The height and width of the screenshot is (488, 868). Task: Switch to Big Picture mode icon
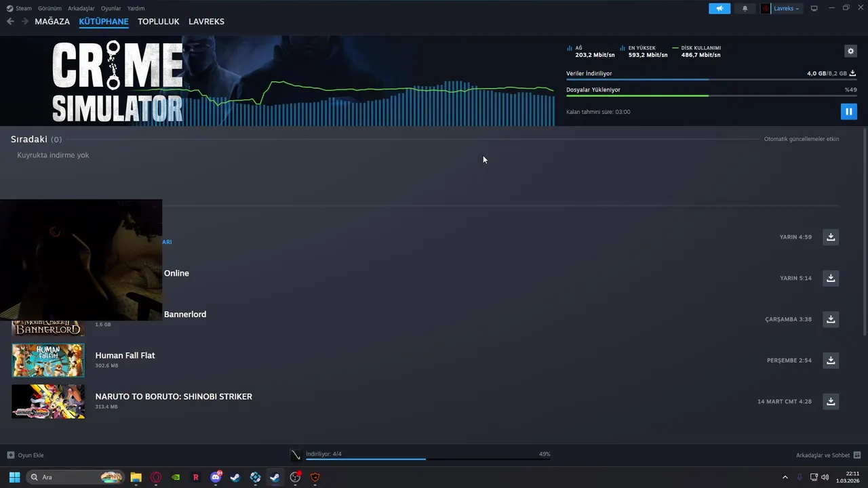(814, 8)
